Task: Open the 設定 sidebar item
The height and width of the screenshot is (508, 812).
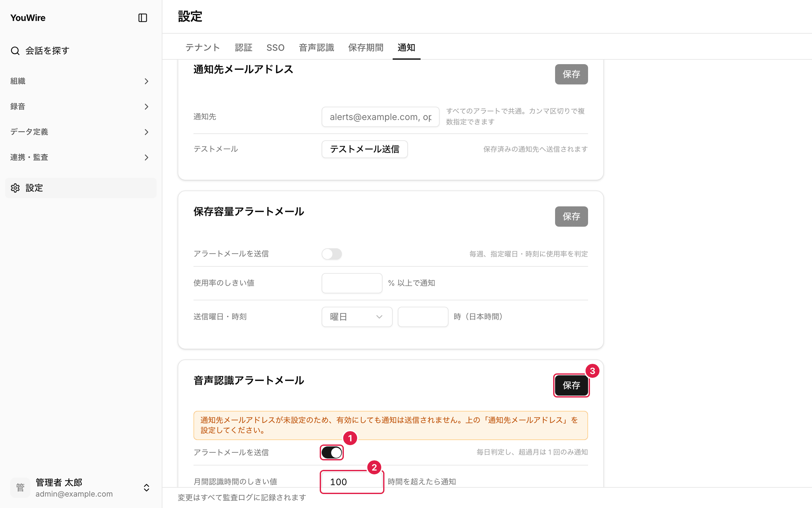Action: coord(81,188)
